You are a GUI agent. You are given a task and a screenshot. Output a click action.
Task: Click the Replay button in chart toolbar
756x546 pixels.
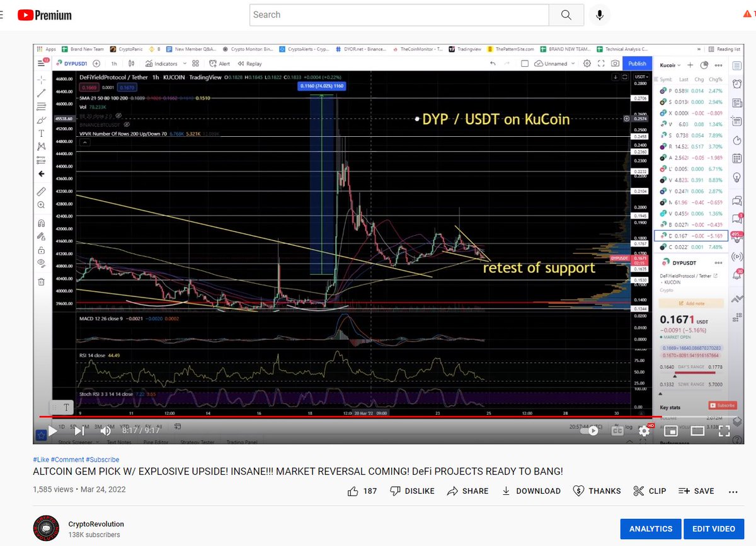click(249, 64)
